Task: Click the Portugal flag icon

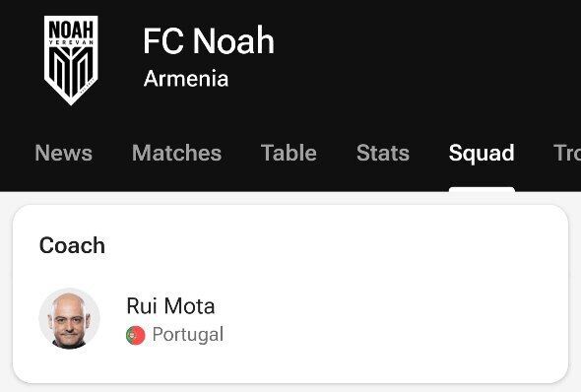Action: click(x=136, y=335)
